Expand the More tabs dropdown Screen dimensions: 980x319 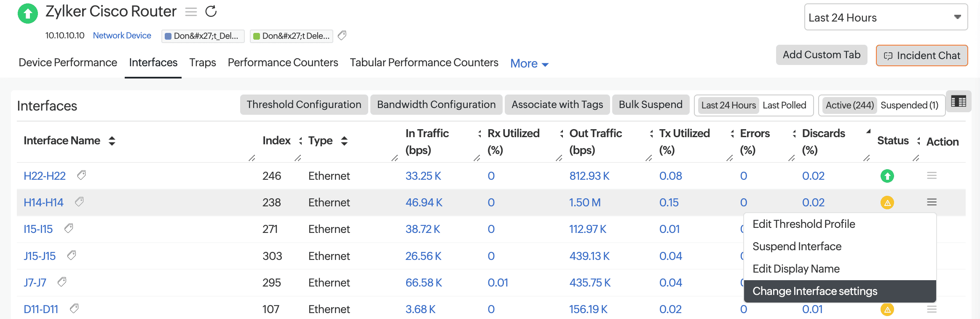(x=529, y=63)
